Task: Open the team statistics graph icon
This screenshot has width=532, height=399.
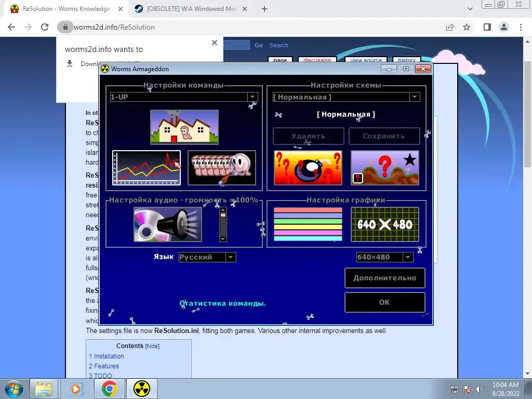Action: tap(147, 168)
